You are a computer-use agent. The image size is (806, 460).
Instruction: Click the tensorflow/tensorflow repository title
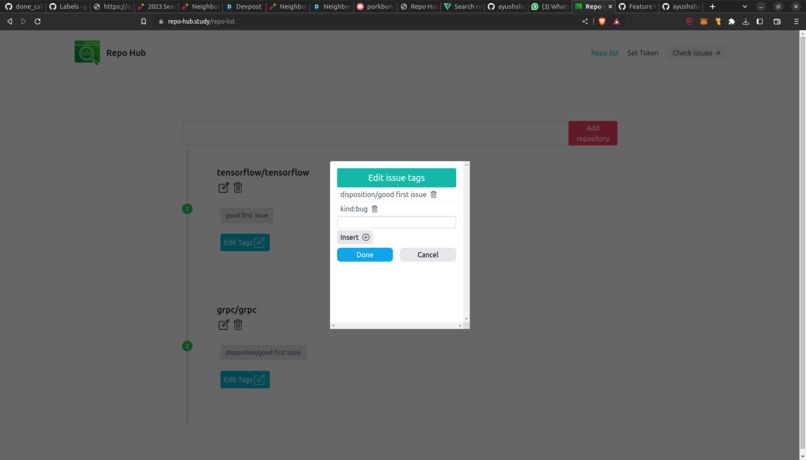pyautogui.click(x=263, y=172)
